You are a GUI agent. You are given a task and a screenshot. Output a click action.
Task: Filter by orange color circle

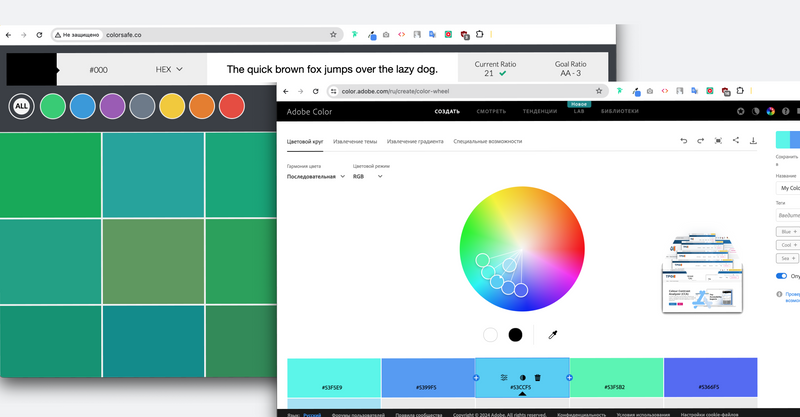point(202,106)
